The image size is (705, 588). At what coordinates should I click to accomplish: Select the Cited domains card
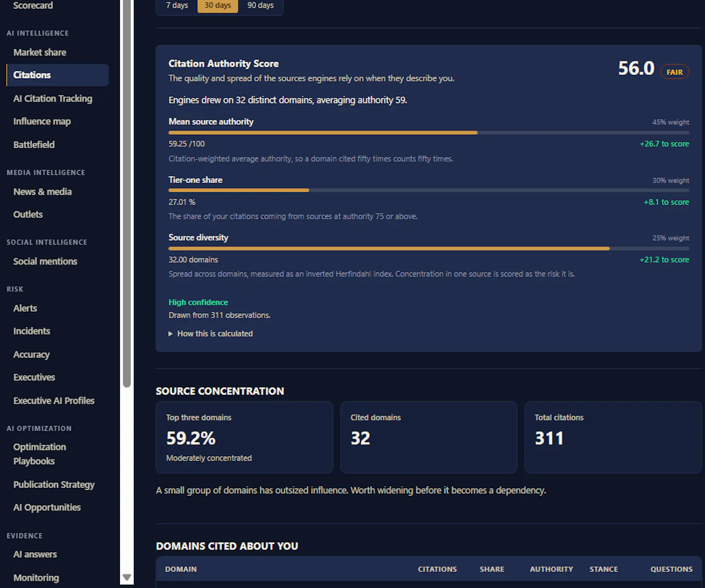[x=429, y=437]
